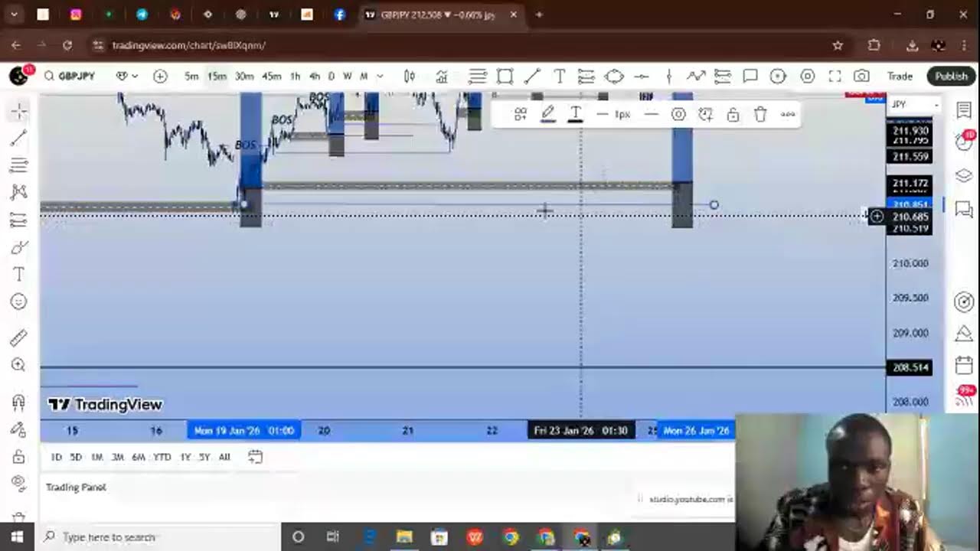The height and width of the screenshot is (551, 980).
Task: Click the Publish button
Action: pos(952,77)
